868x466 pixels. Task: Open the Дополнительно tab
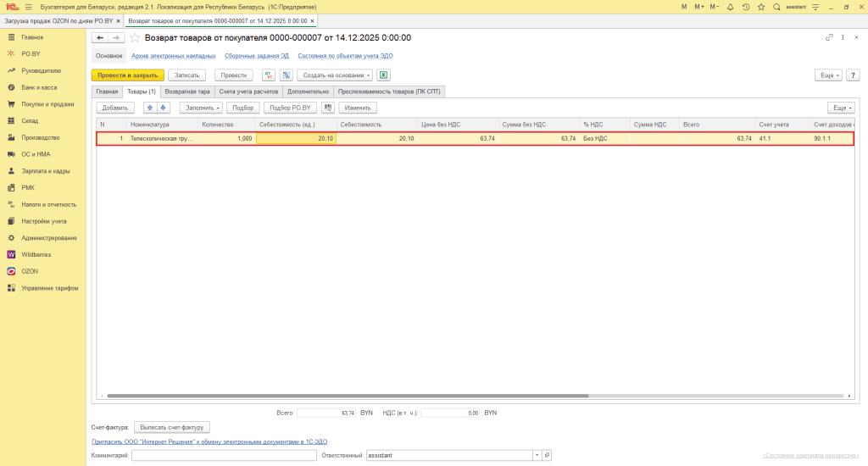pyautogui.click(x=308, y=92)
